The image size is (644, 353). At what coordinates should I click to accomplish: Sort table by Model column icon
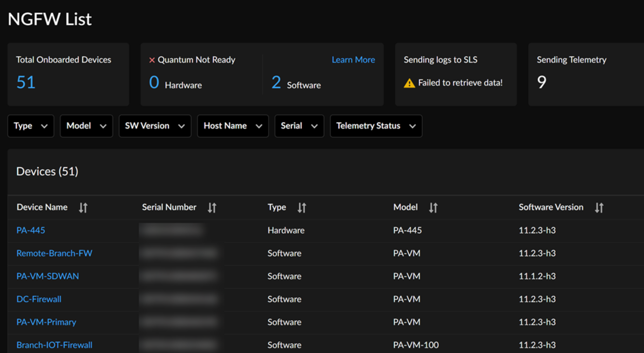433,208
